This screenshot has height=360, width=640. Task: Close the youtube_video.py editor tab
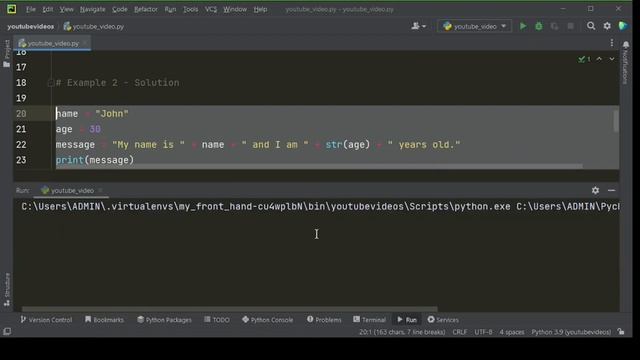[x=85, y=43]
